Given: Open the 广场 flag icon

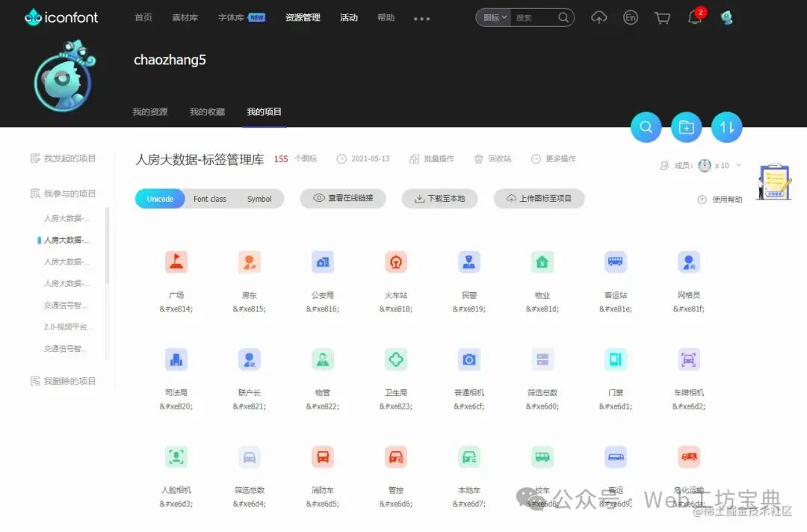Looking at the screenshot, I should (x=176, y=262).
